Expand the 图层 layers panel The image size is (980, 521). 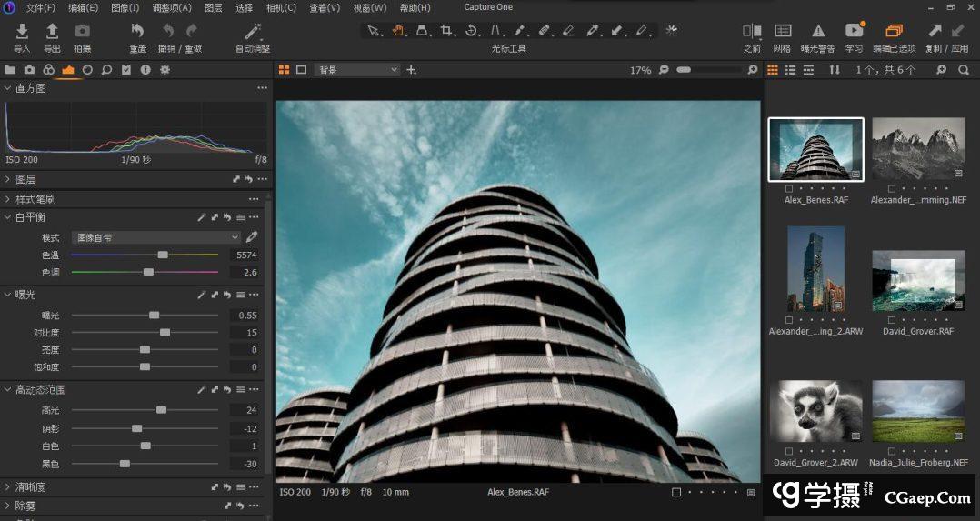click(x=8, y=180)
